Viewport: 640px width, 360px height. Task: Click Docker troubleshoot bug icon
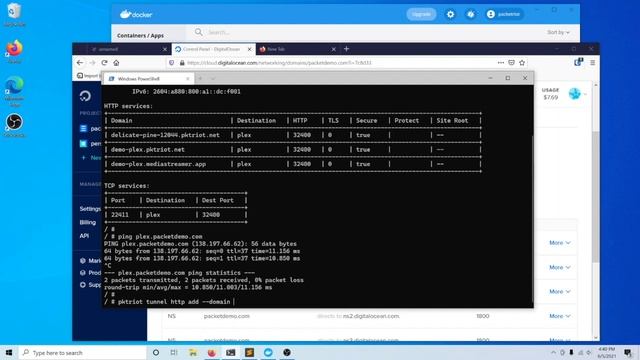(471, 14)
